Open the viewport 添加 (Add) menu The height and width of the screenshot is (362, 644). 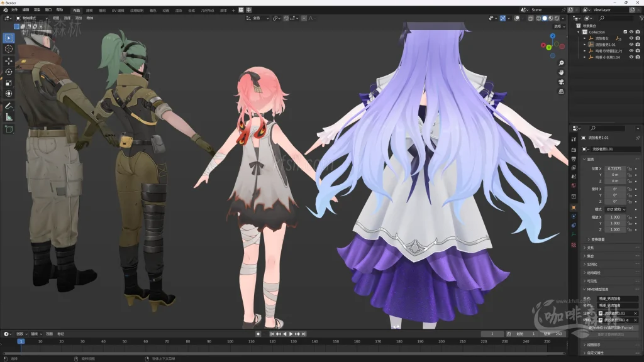79,18
